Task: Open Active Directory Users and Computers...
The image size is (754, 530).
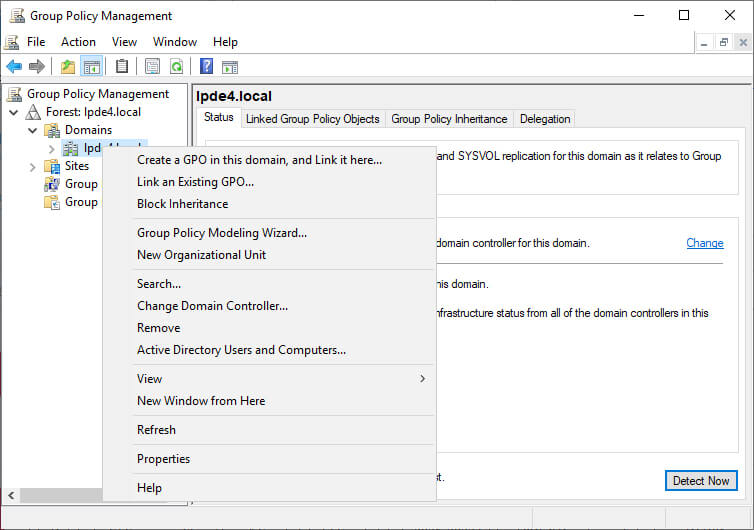Action: [270, 350]
